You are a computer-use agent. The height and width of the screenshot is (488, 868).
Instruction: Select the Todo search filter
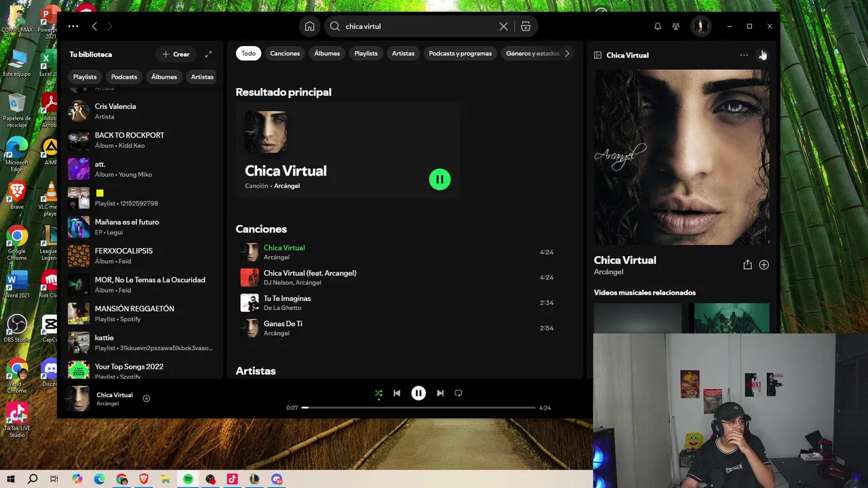(x=249, y=54)
